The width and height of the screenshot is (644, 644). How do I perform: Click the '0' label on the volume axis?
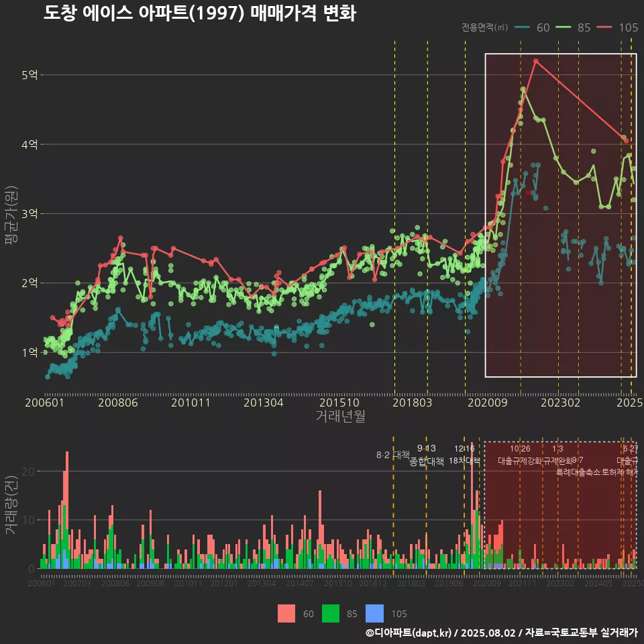click(32, 569)
